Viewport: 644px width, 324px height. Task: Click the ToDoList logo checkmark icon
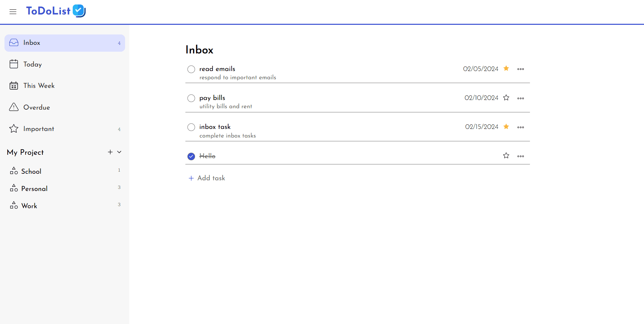(79, 11)
